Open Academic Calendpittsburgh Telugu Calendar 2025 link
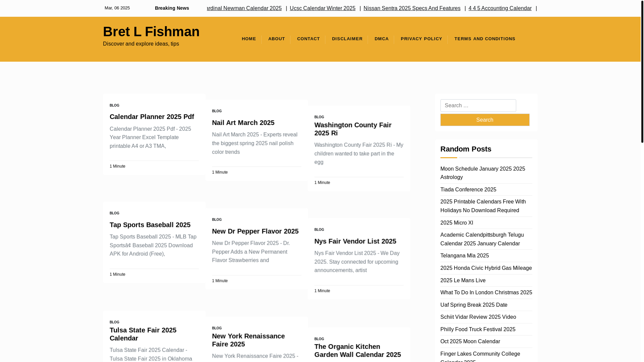 pos(482,239)
